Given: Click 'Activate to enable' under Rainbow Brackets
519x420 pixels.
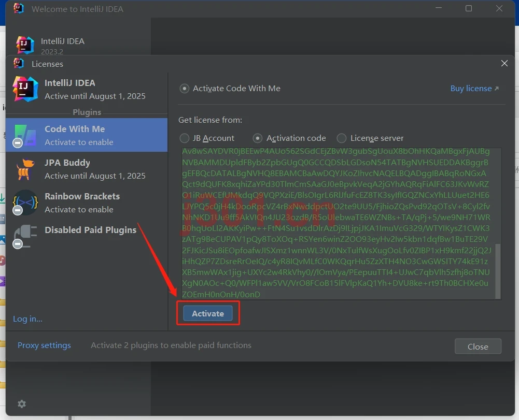Looking at the screenshot, I should click(x=79, y=209).
